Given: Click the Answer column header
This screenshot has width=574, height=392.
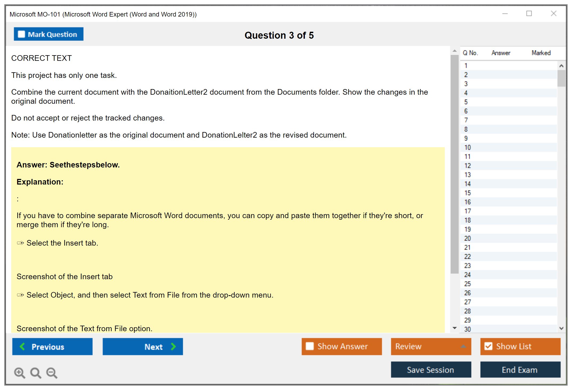Looking at the screenshot, I should click(x=501, y=53).
